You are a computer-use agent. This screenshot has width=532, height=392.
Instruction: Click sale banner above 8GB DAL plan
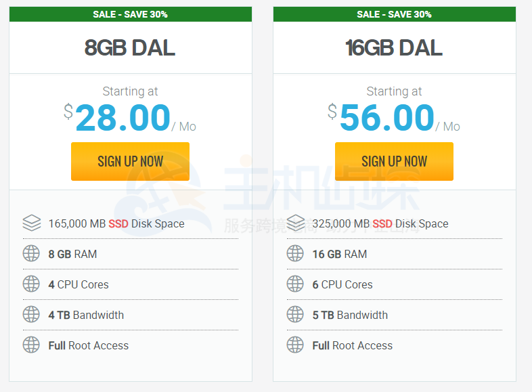131,14
